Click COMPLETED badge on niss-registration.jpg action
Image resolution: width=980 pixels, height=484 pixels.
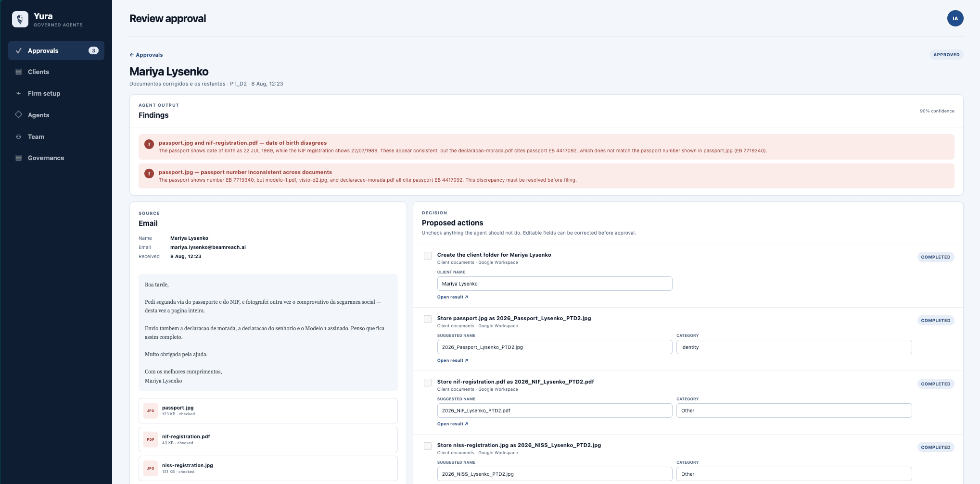coord(936,447)
